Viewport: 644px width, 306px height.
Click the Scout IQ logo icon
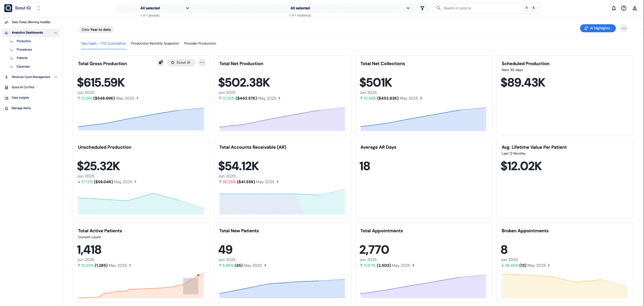coord(8,8)
